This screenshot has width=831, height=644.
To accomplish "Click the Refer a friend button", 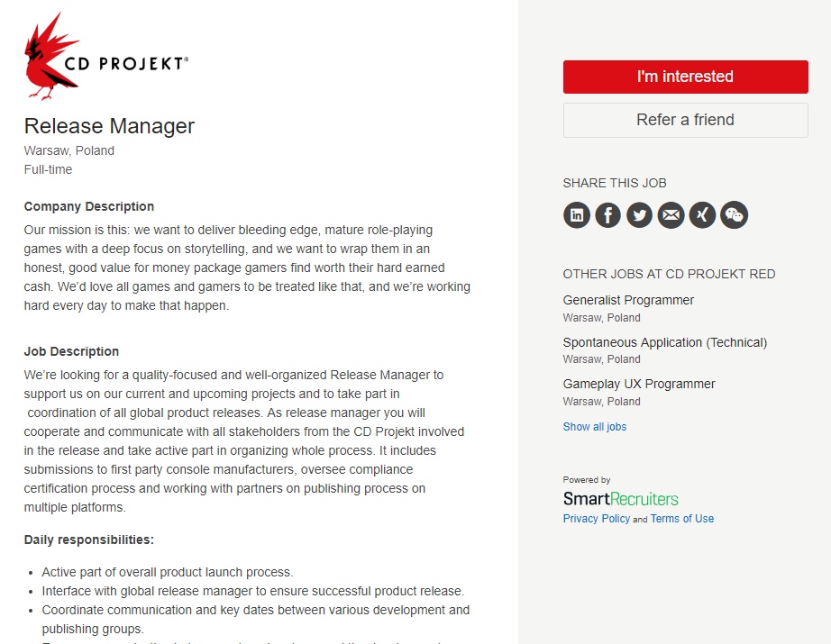I will coord(685,120).
